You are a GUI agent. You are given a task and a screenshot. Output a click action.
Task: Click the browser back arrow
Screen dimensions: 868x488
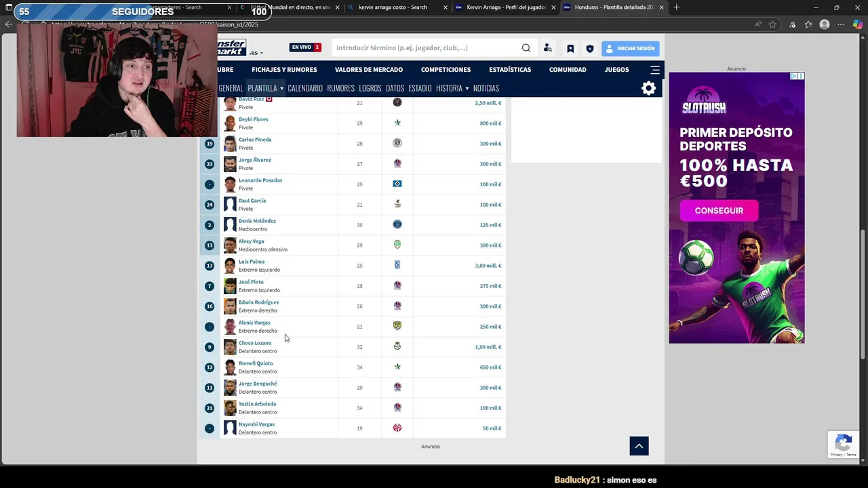tap(9, 24)
